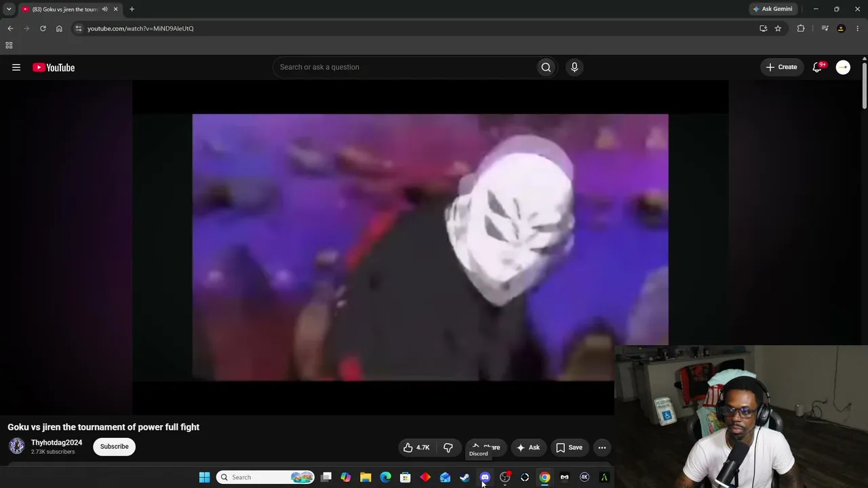868x488 pixels.
Task: Click the Ask button under video
Action: (528, 447)
